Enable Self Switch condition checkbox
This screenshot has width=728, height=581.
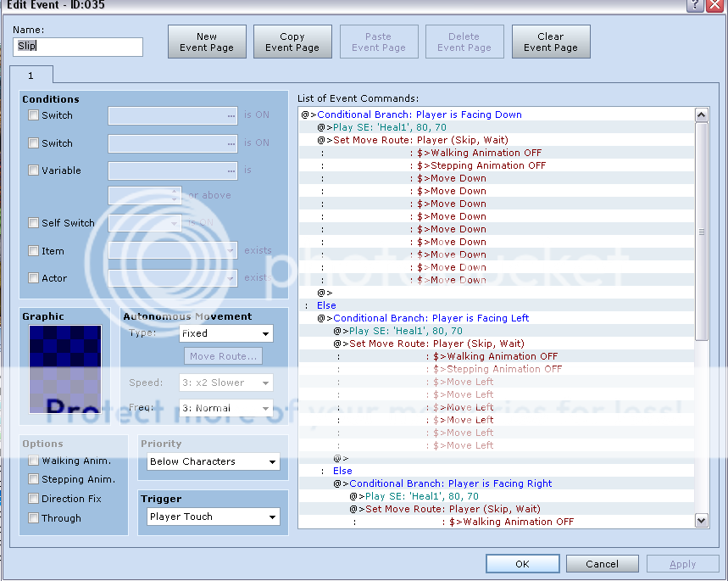[34, 223]
